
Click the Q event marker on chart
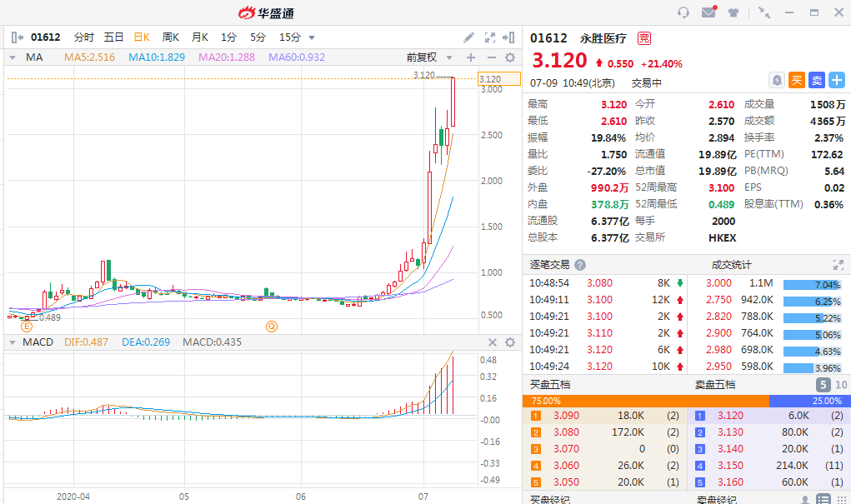point(271,326)
